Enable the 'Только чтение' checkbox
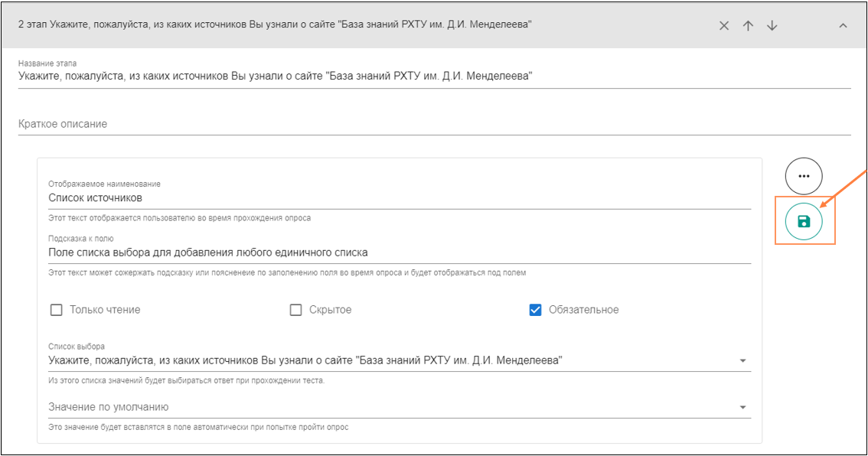The width and height of the screenshot is (868, 456). pyautogui.click(x=56, y=310)
